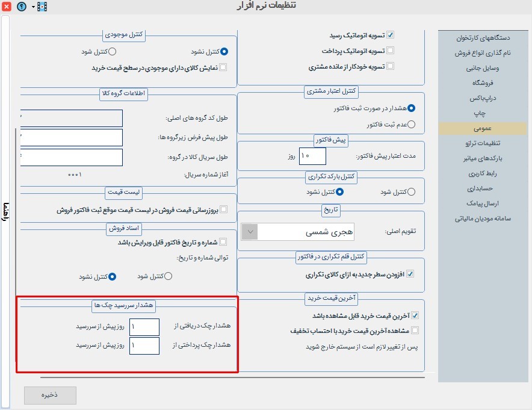Image resolution: width=532 pixels, height=410 pixels.
Task: Select عدم ثبت فاکتور radio option
Action: pyautogui.click(x=412, y=125)
